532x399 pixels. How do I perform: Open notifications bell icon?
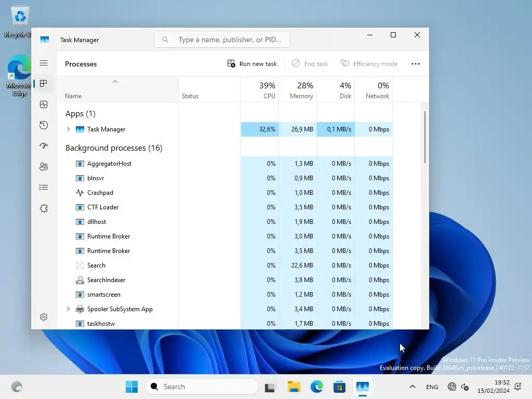(518, 387)
